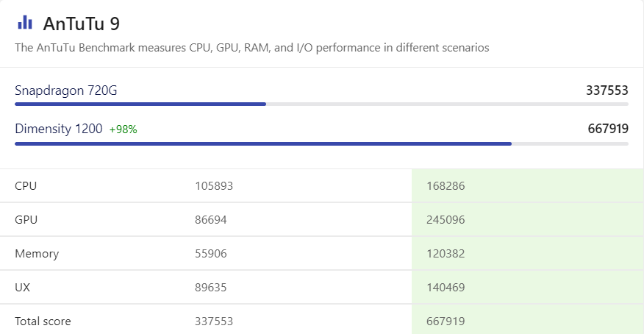
Task: Select CPU value 168286
Action: 446,185
